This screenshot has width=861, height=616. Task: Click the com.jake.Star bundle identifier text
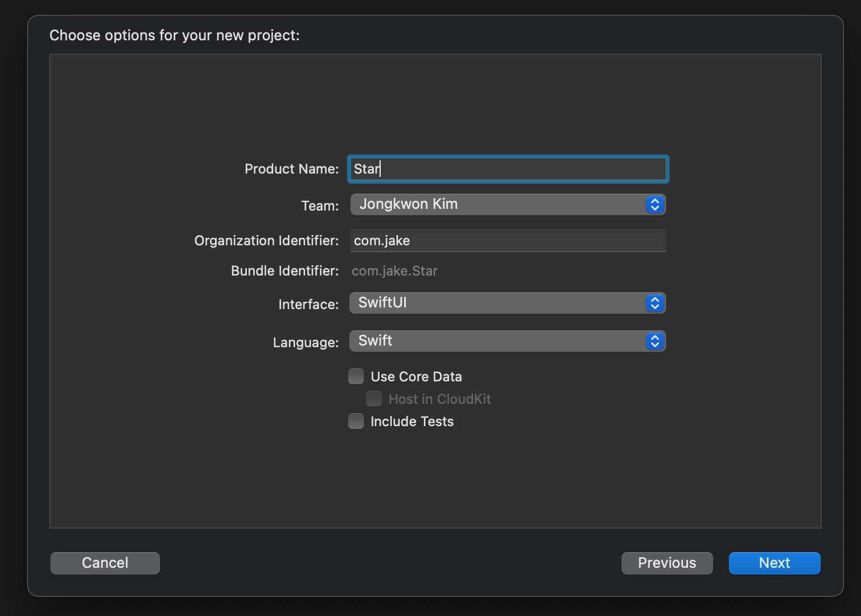pos(395,271)
